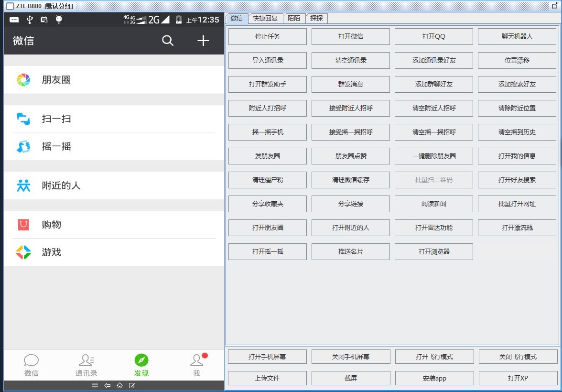Click the 摇一摇手机 button
This screenshot has width=562, height=392.
[268, 132]
